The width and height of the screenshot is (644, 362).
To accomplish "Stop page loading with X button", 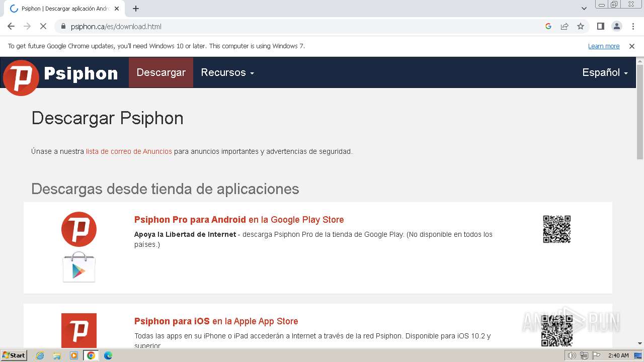I will coord(43,26).
